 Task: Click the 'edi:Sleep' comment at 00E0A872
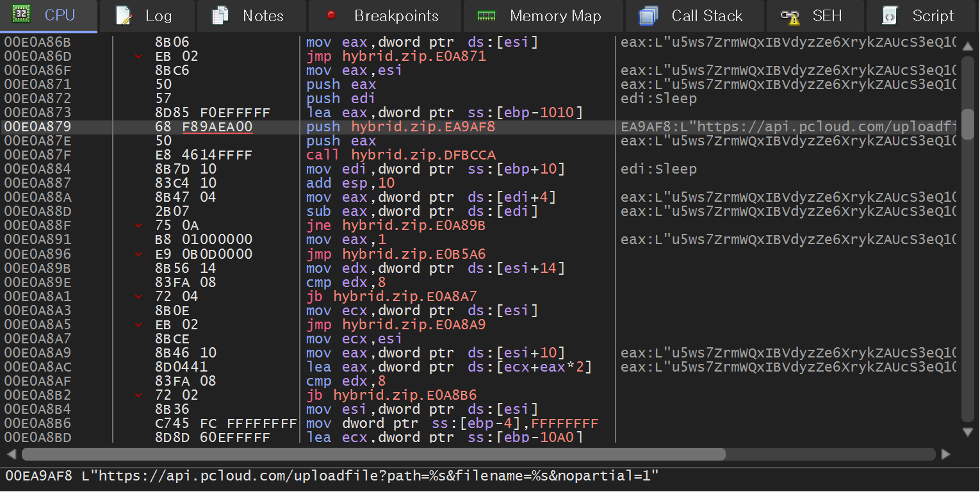point(658,99)
